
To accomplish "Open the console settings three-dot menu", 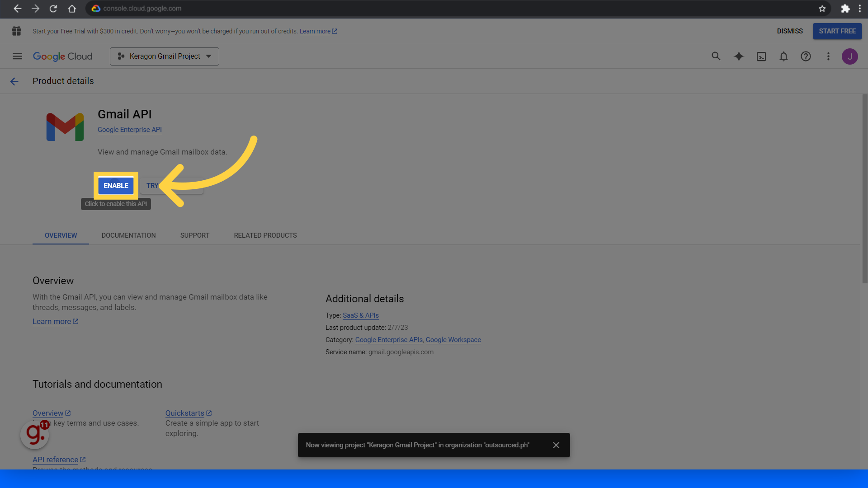I will (x=828, y=56).
